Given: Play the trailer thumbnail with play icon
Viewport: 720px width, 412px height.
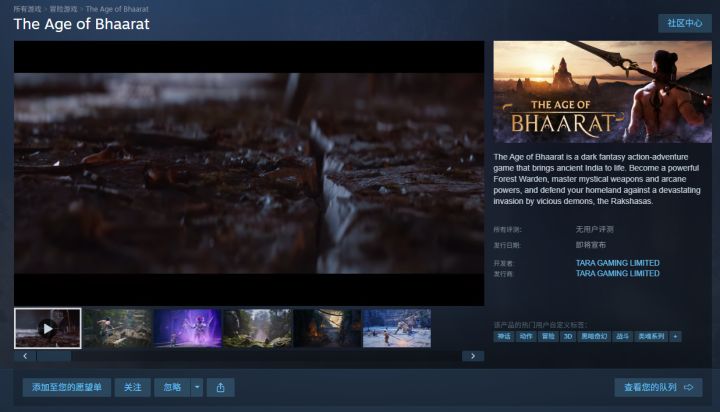Looking at the screenshot, I should [48, 328].
